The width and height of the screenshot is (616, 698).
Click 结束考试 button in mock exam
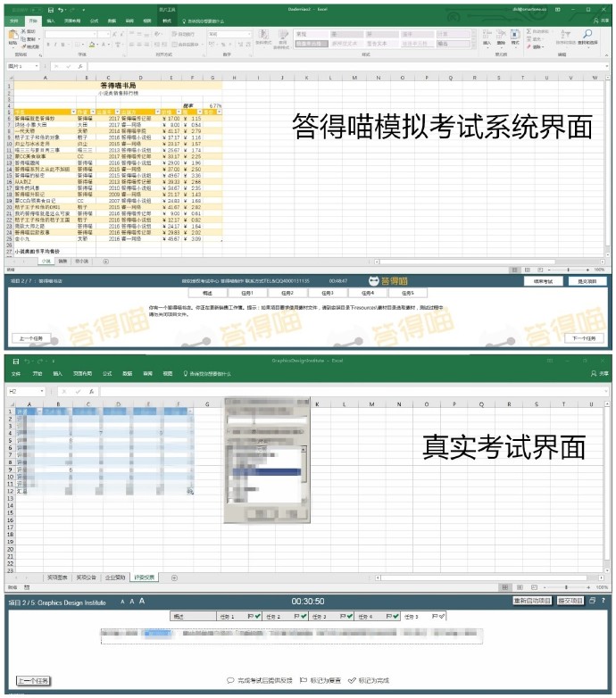[x=543, y=281]
